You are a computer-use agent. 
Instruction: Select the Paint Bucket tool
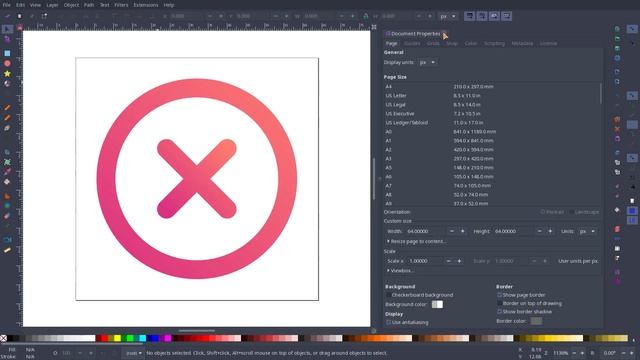(x=7, y=182)
